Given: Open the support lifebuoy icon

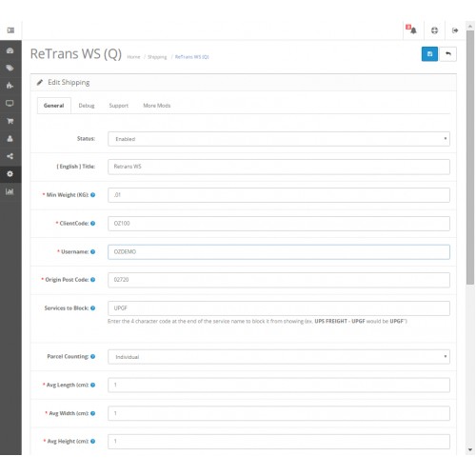Looking at the screenshot, I should 434,30.
